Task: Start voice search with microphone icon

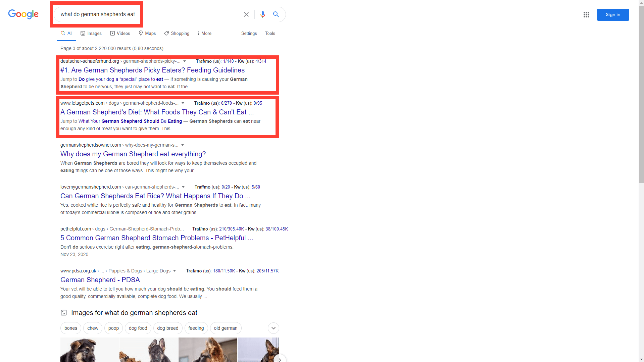Action: click(263, 14)
